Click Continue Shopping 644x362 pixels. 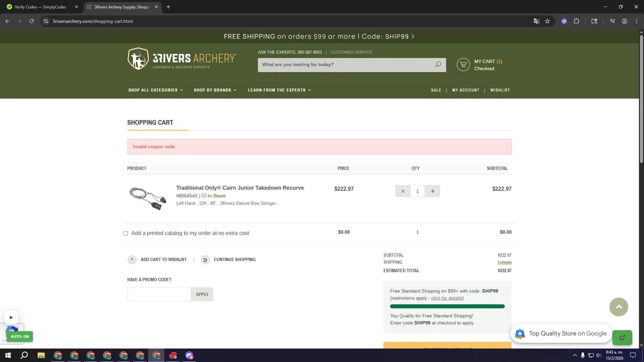coord(234,259)
